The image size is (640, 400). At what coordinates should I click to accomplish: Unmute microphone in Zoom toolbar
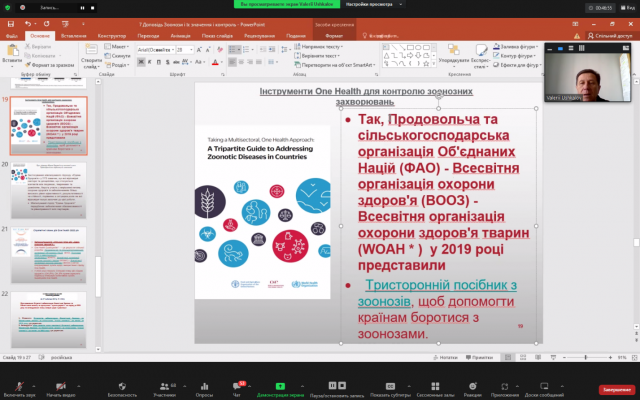point(20,384)
